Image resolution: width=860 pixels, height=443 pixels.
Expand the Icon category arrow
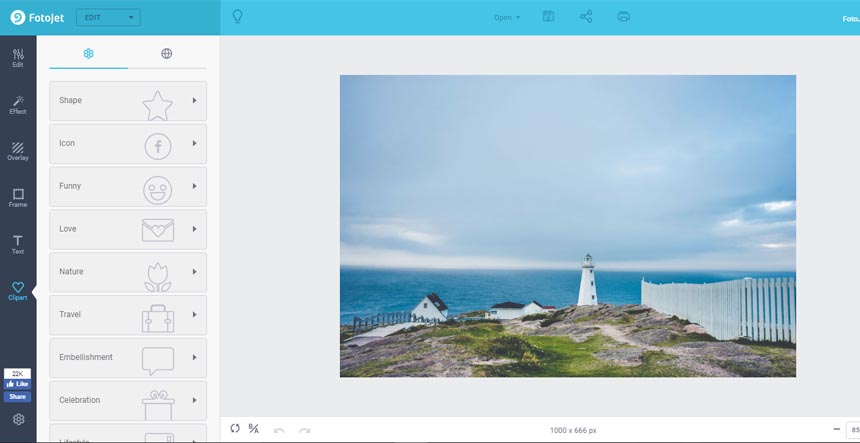tap(194, 143)
